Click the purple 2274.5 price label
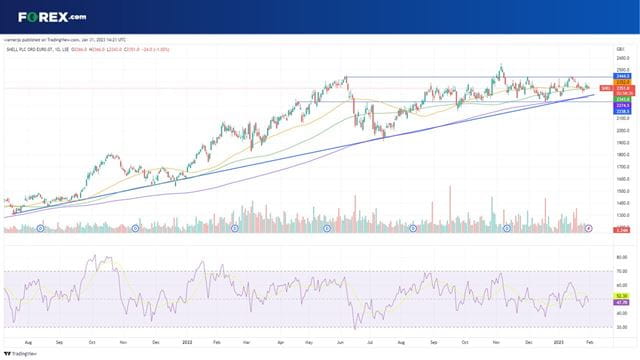Screen dimensions: 640x360 (623, 106)
